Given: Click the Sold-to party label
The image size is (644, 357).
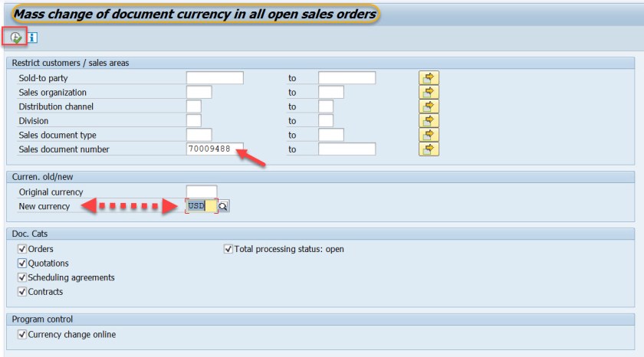Looking at the screenshot, I should pos(43,78).
